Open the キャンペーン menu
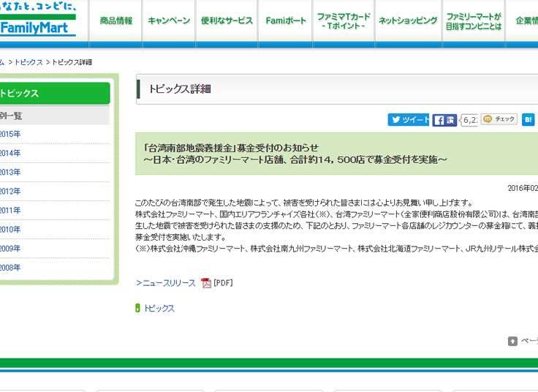538x392 pixels. [x=169, y=21]
